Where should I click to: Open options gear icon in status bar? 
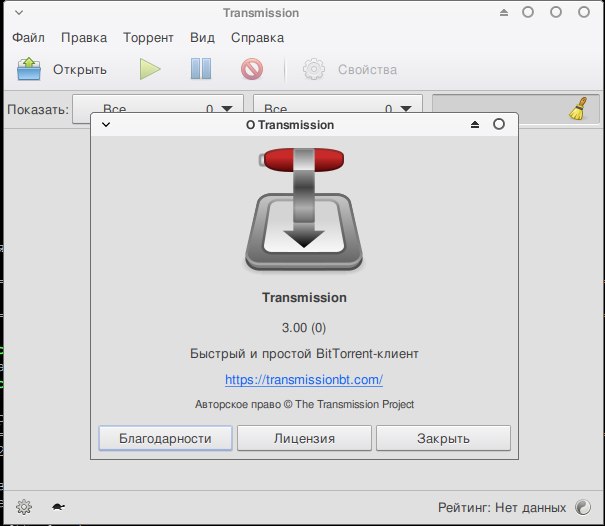click(24, 507)
